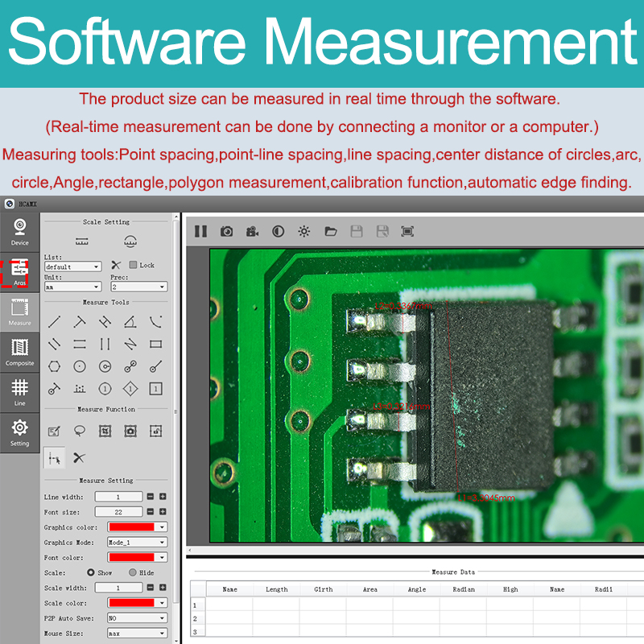Image resolution: width=644 pixels, height=644 pixels.
Task: Start video recording from the toolbar
Action: 253,232
